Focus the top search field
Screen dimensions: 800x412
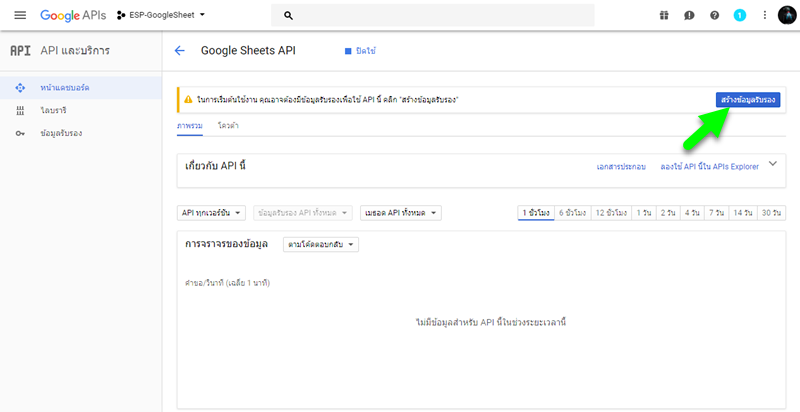coord(433,15)
